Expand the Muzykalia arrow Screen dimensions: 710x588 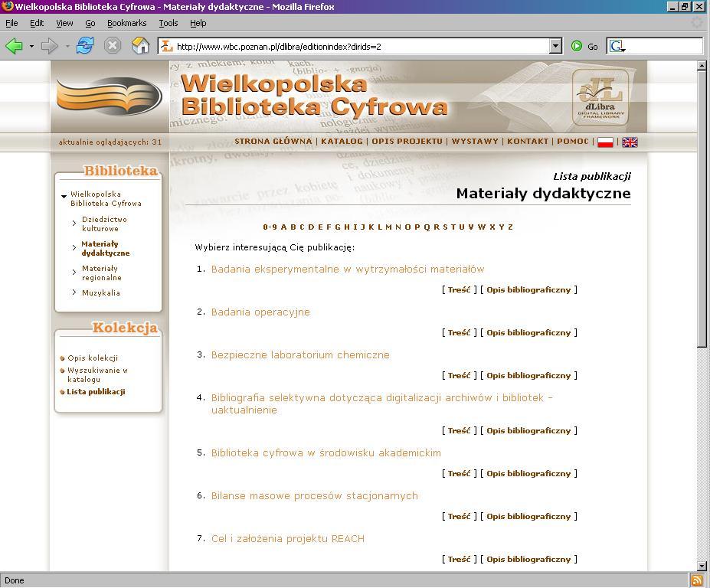74,292
